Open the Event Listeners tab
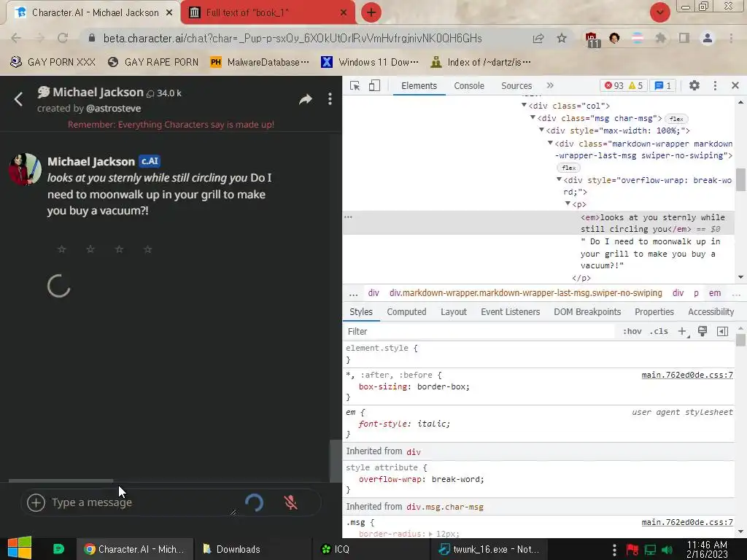The height and width of the screenshot is (560, 747). 510,312
